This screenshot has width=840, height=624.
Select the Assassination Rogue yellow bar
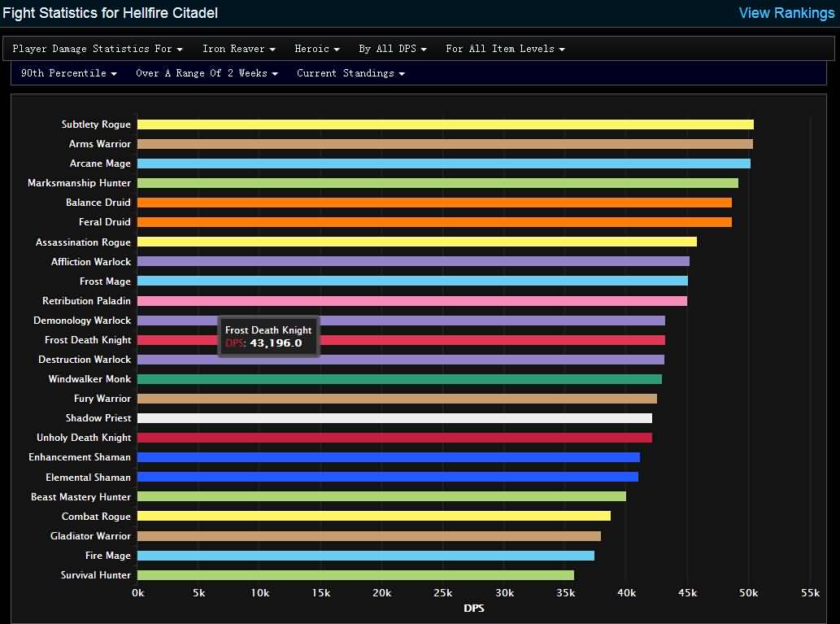point(417,242)
